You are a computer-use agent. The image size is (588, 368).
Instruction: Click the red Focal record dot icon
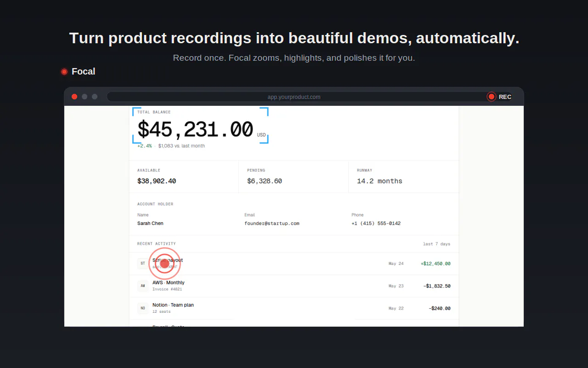pos(64,72)
